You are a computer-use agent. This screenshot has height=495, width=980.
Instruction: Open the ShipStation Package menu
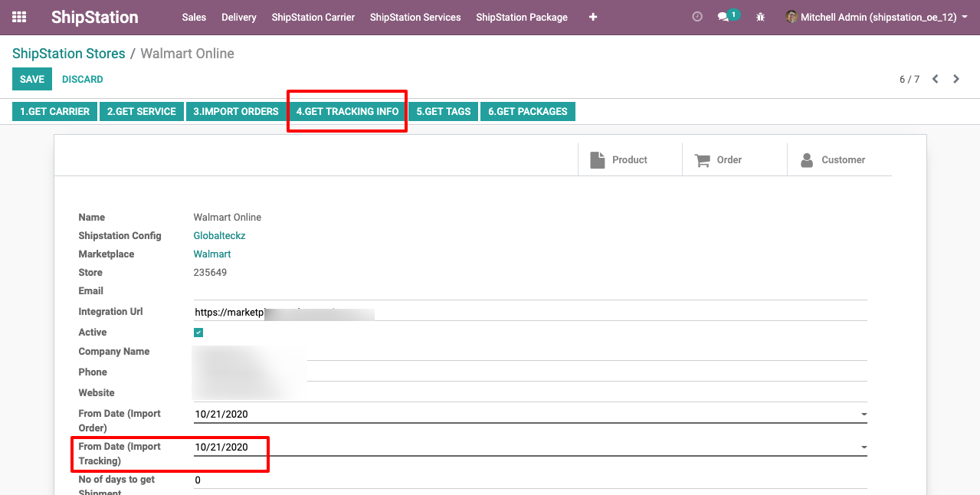click(522, 17)
